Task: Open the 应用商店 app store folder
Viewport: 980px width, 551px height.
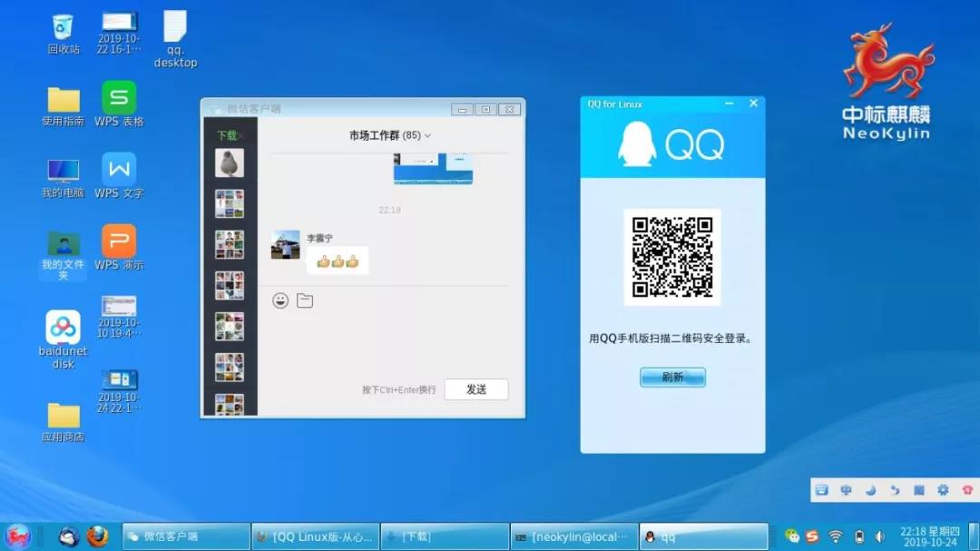Action: (64, 423)
